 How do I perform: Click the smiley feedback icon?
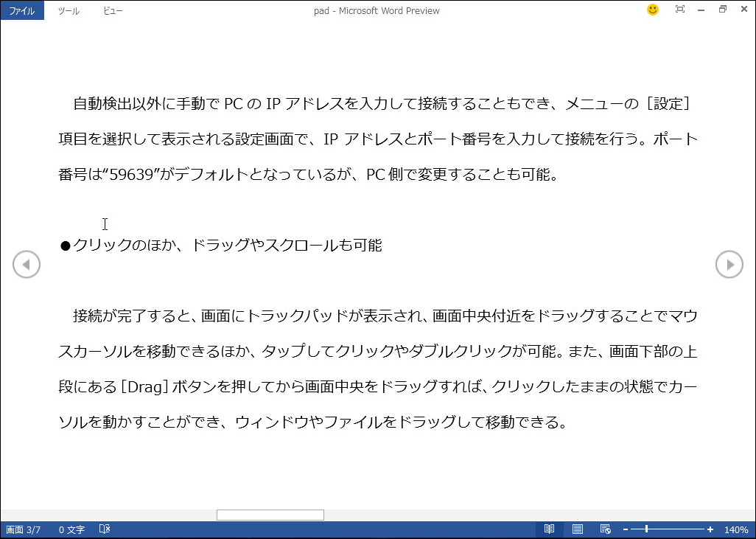coord(651,10)
